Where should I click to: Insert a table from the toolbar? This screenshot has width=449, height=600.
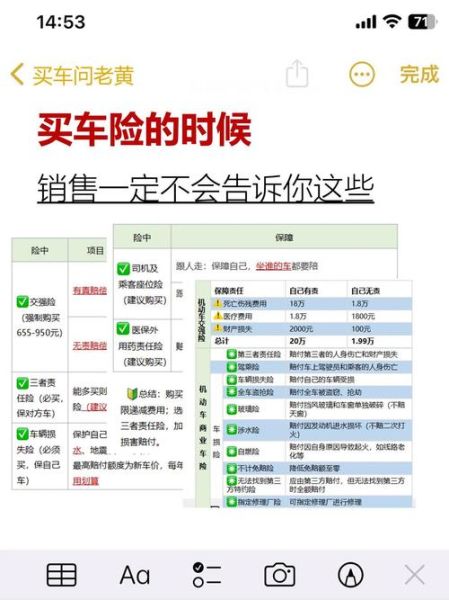tap(61, 574)
